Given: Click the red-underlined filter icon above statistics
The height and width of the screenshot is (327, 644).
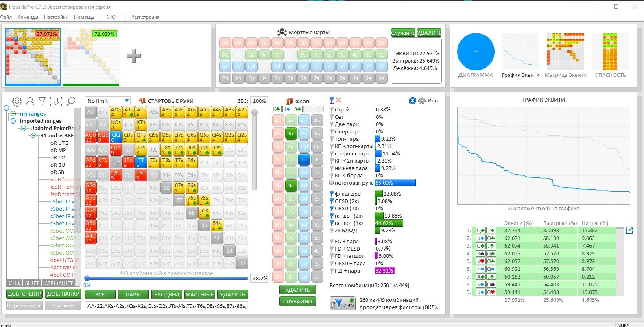Looking at the screenshot, I should click(x=332, y=100).
